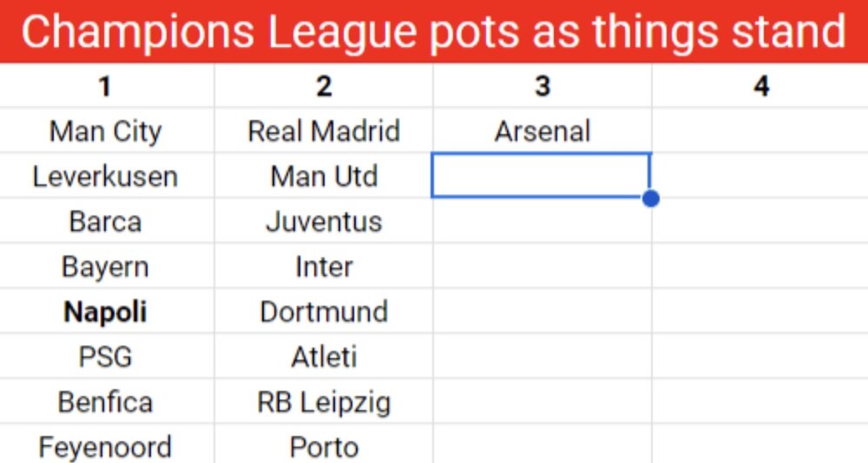Click the blue fill handle dot
This screenshot has height=463, width=868.
tap(652, 199)
